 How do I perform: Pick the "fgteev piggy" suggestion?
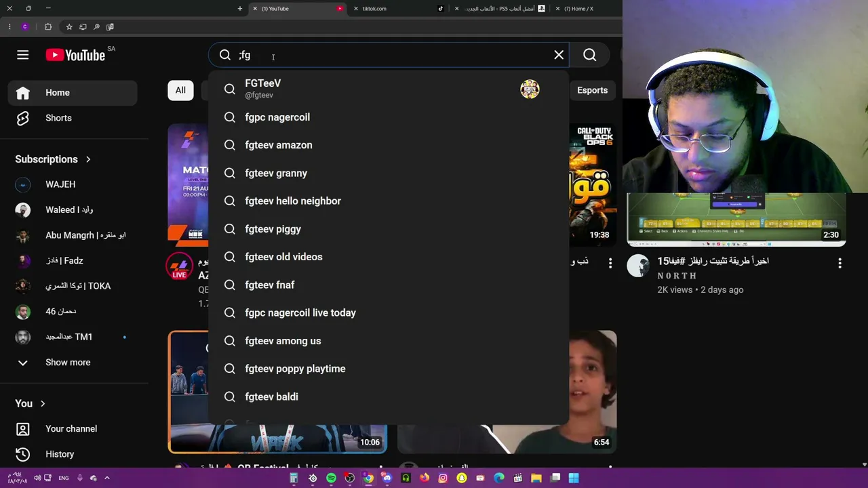(x=389, y=229)
